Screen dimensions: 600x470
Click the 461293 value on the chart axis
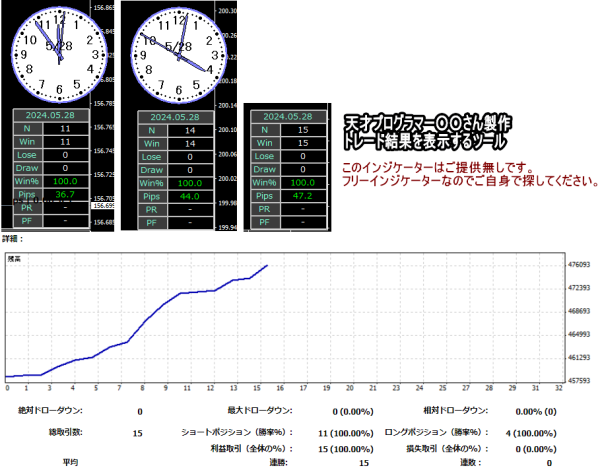pos(579,357)
